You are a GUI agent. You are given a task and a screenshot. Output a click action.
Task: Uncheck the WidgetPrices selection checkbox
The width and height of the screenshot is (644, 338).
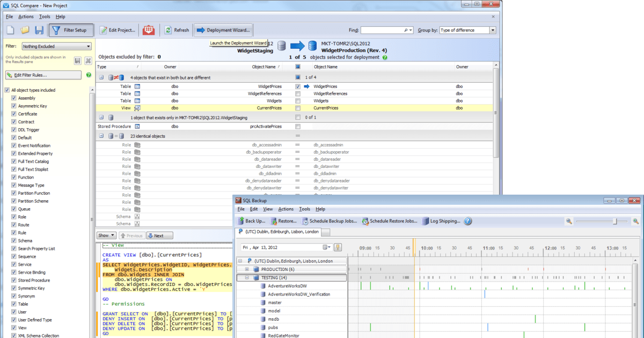coord(298,86)
